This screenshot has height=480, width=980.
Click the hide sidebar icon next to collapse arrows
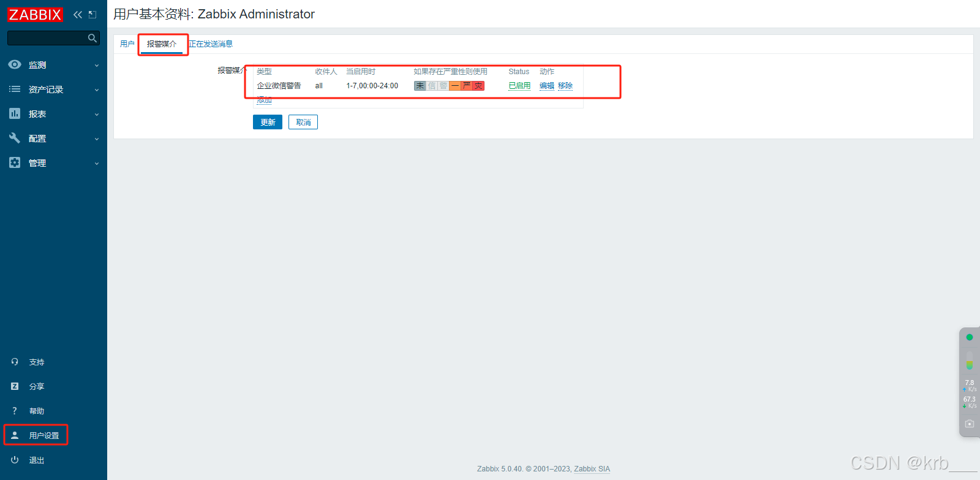point(92,15)
